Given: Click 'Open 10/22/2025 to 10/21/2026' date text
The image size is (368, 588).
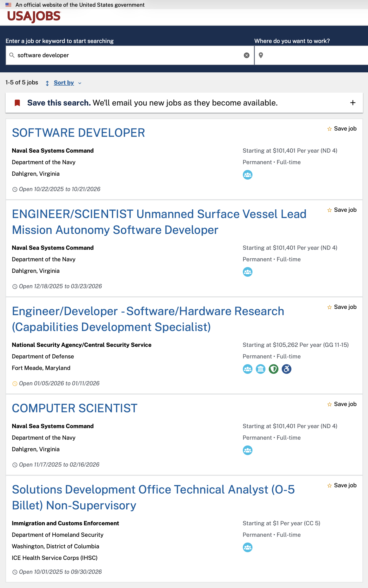Looking at the screenshot, I should (60, 189).
